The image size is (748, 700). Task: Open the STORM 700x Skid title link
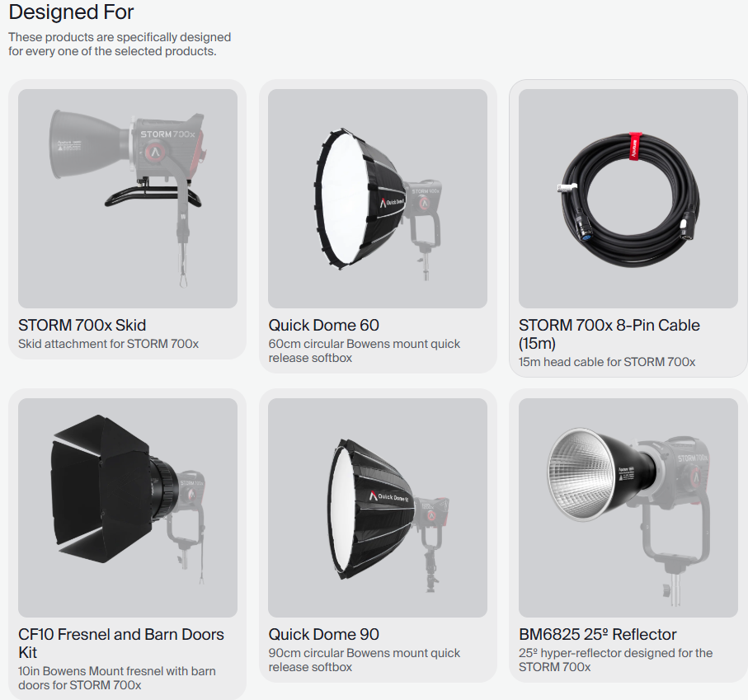82,325
